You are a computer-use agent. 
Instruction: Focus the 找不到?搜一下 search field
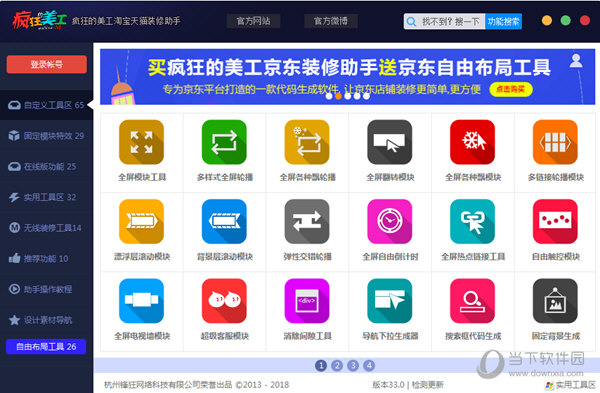[445, 21]
